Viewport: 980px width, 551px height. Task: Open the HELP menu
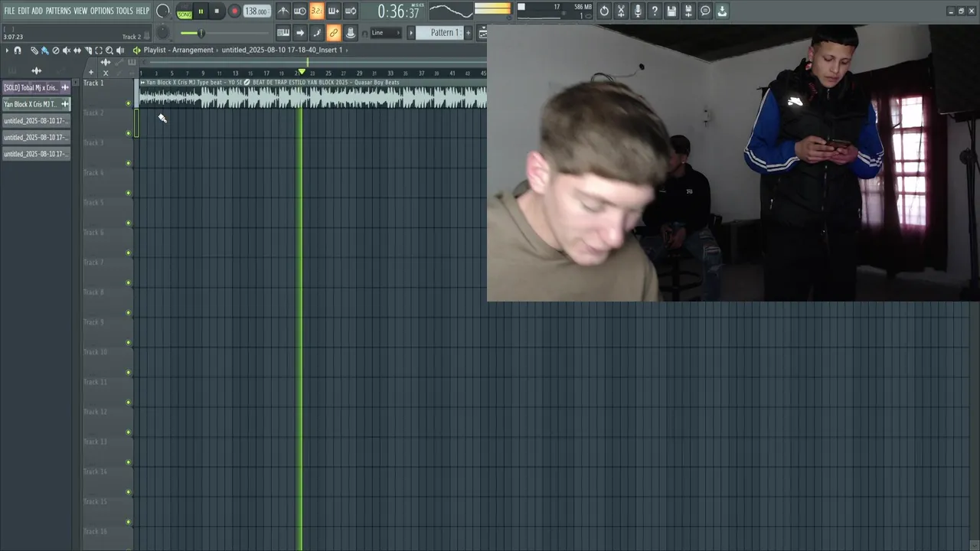coord(142,11)
